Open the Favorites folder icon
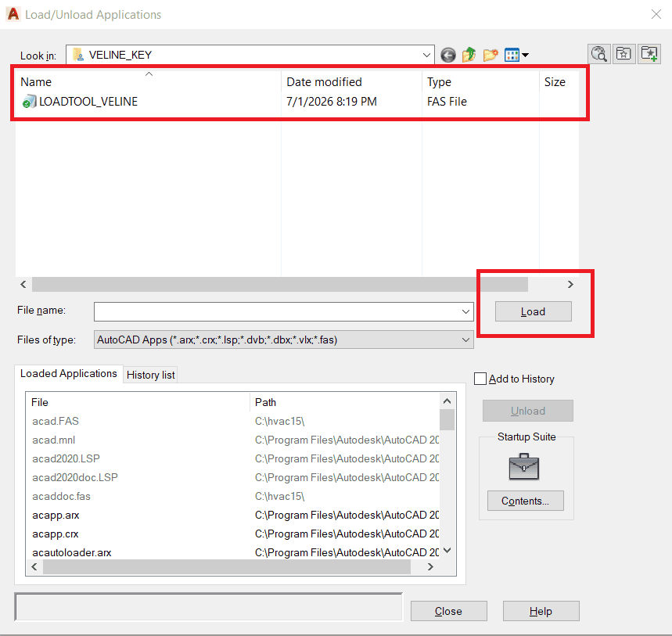This screenshot has width=672, height=636. point(623,54)
